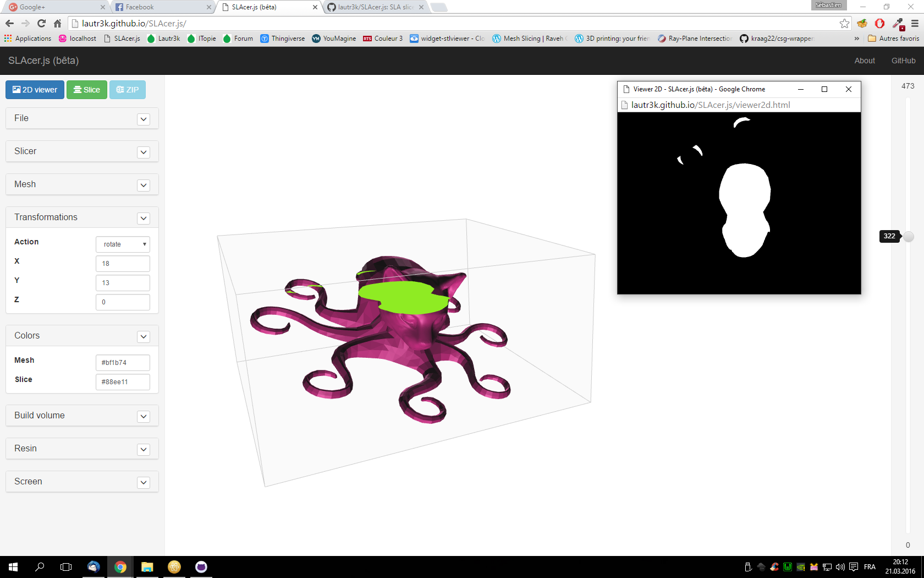Click the Mesh color input field

pos(123,363)
